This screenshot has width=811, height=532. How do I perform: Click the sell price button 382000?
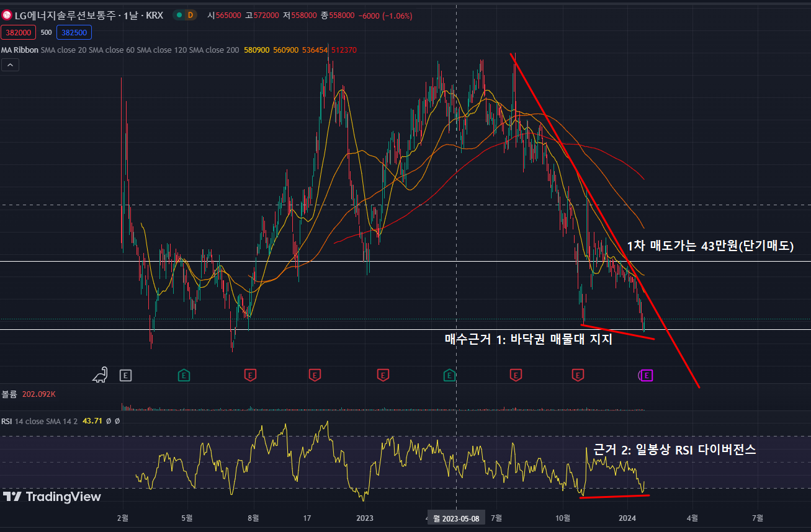(19, 32)
